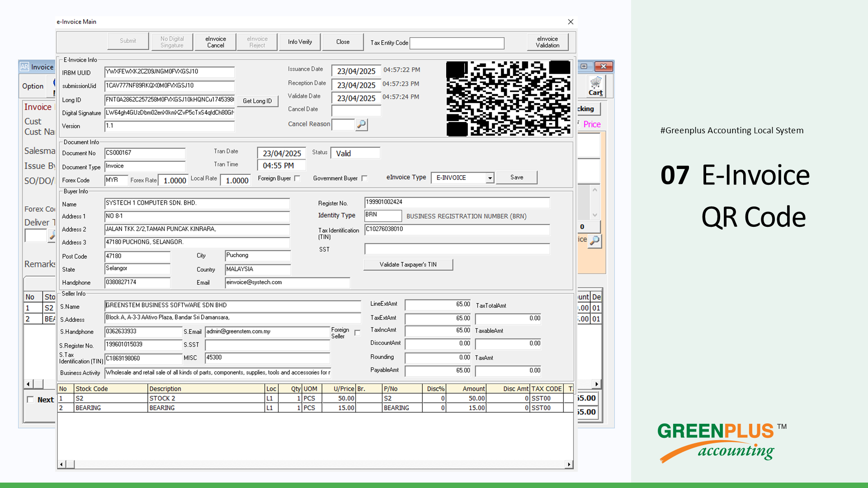Click the Digital Signature field
Image resolution: width=868 pixels, height=488 pixels.
[x=169, y=113]
